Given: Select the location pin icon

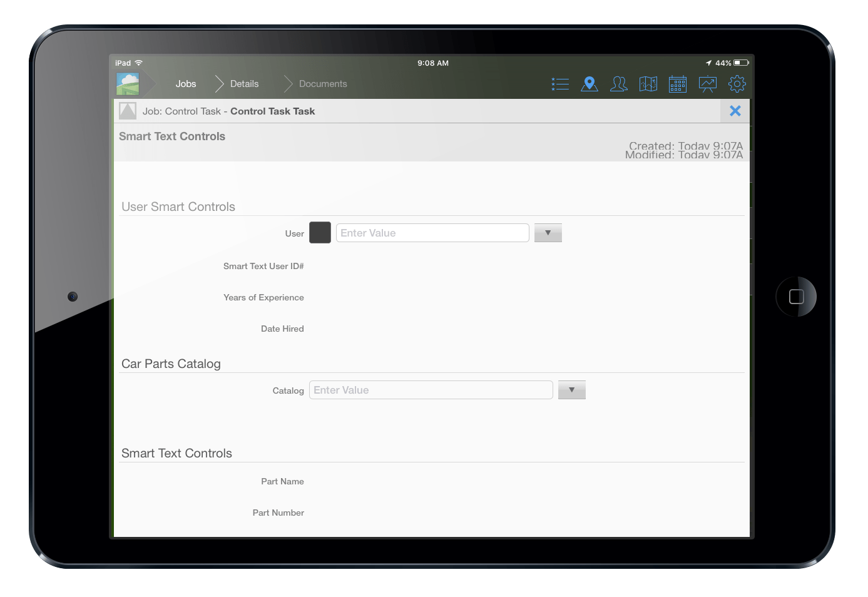Looking at the screenshot, I should point(589,83).
